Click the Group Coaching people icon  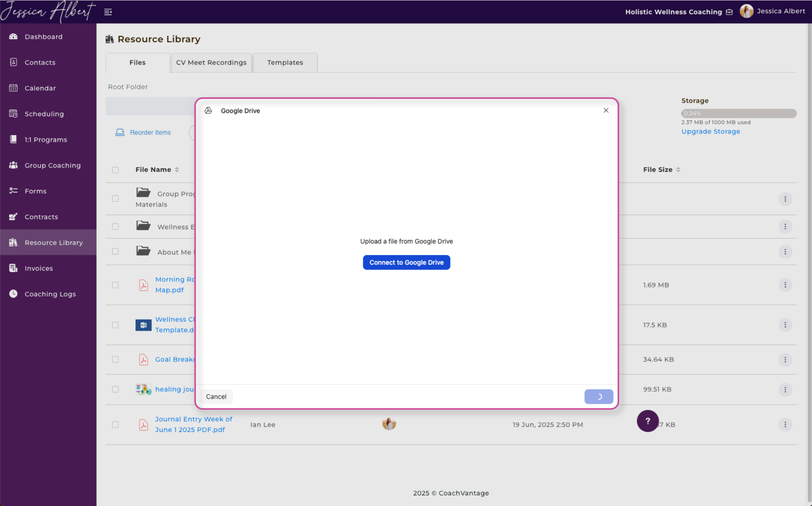tap(13, 165)
